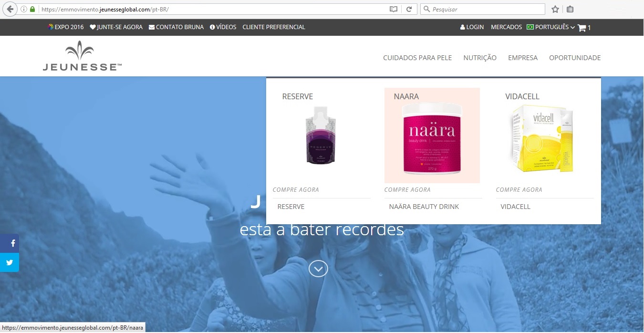Image resolution: width=644 pixels, height=333 pixels.
Task: Click LOGIN in top bar
Action: (472, 27)
